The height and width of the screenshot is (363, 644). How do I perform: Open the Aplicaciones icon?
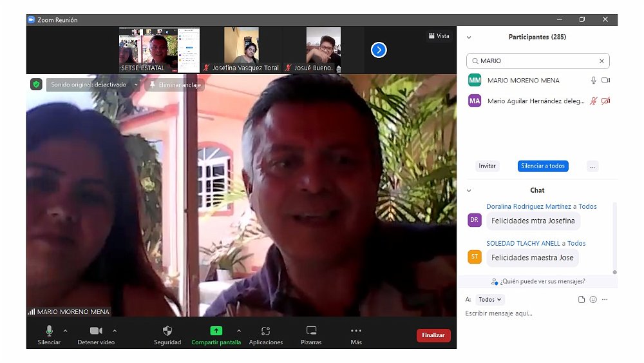(265, 331)
